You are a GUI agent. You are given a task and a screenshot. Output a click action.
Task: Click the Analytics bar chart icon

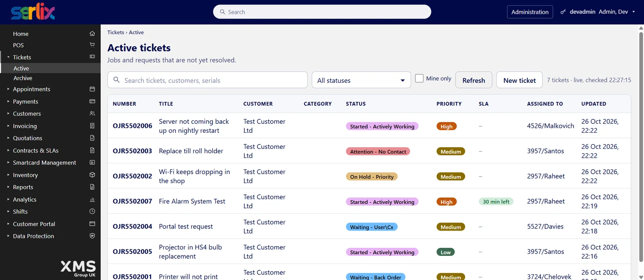coord(92,200)
